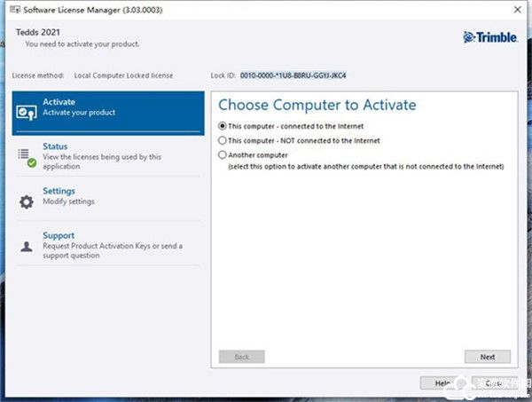532x402 pixels.
Task: Select the 'Another computer' radio button
Action: (x=223, y=154)
